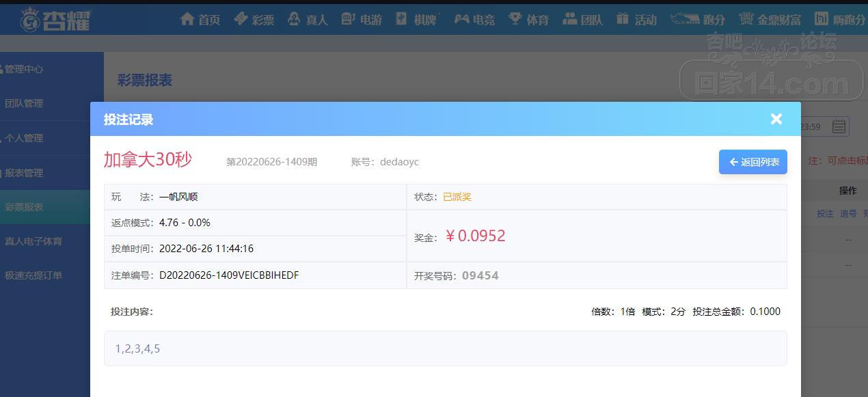Click the 追号 link in the operations column
Viewport: 868px width, 397px height.
848,214
